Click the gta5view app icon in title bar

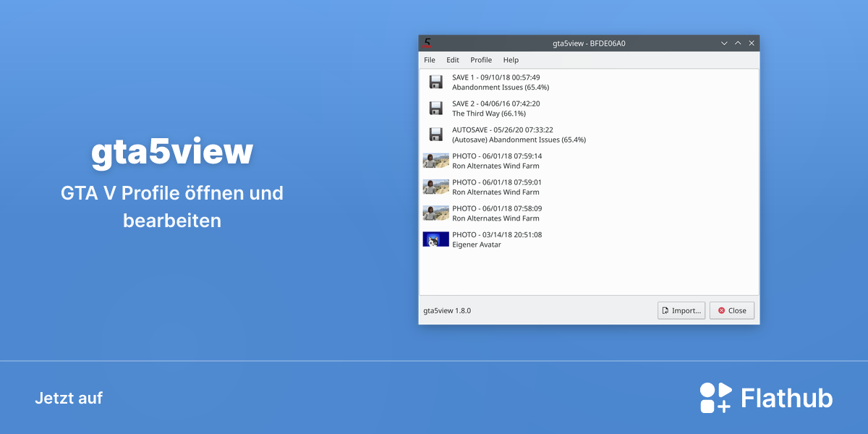(x=427, y=43)
